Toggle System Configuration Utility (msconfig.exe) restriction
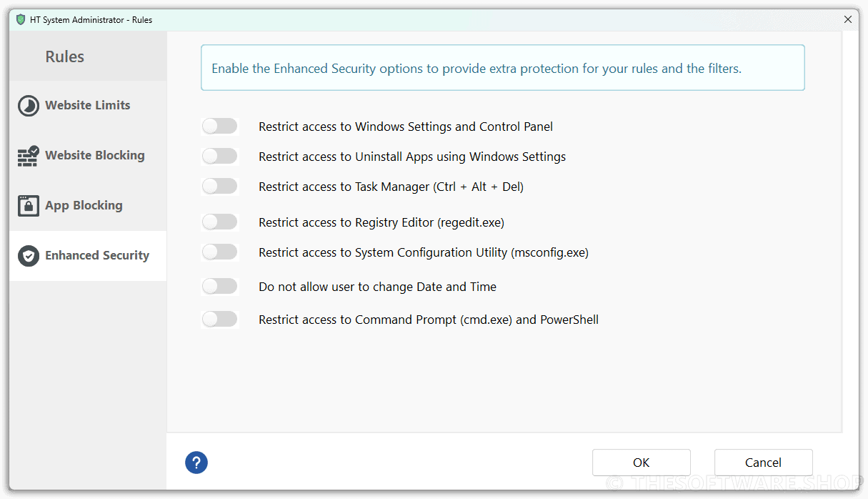Screen dimensions: 868x499 [x=219, y=252]
